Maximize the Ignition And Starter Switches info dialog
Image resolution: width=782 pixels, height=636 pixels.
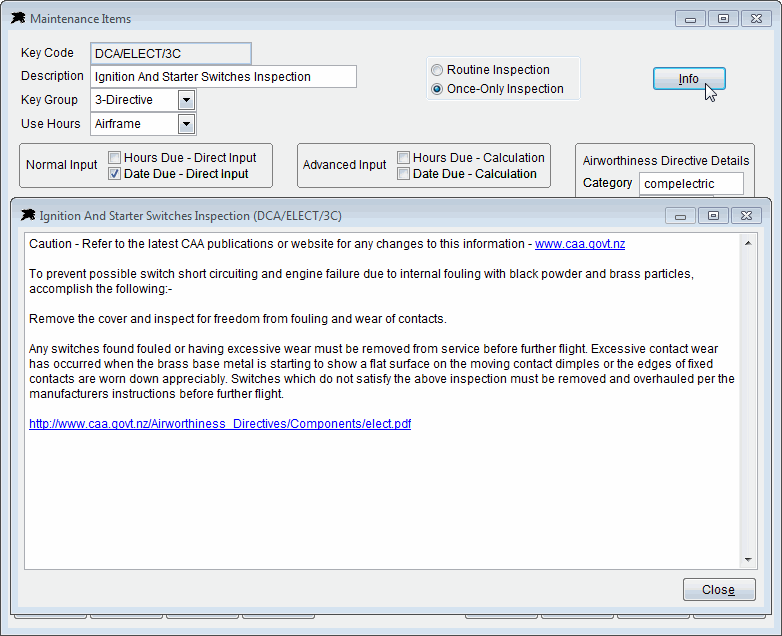[713, 216]
